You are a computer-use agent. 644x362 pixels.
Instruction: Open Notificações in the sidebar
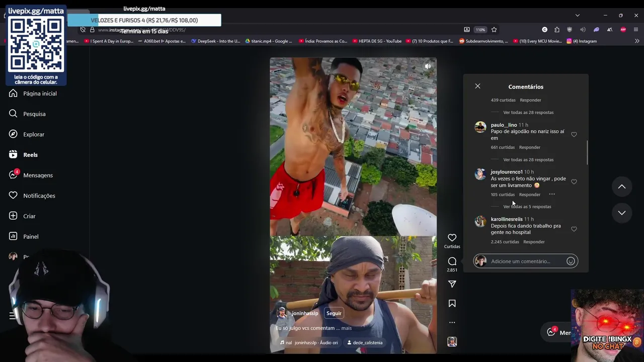click(x=32, y=196)
